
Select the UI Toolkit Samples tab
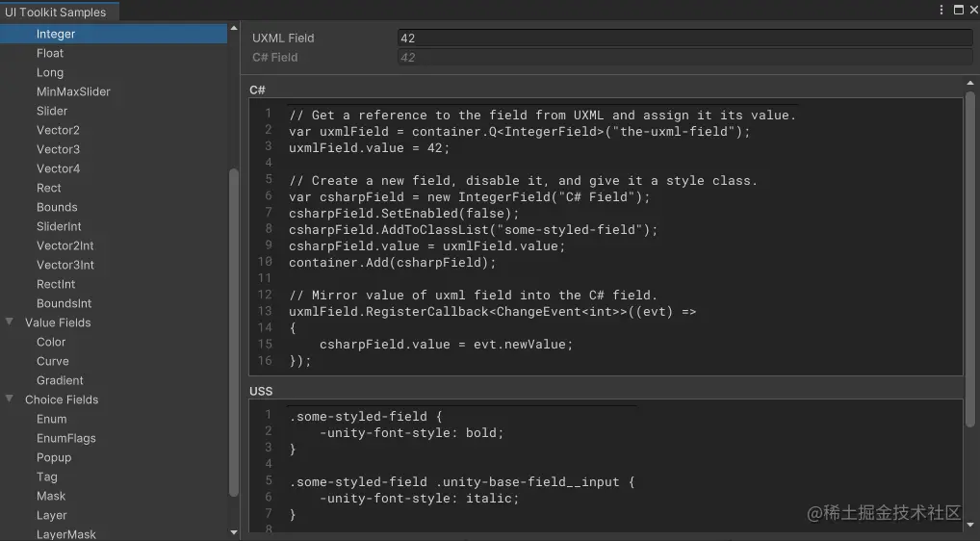click(56, 13)
